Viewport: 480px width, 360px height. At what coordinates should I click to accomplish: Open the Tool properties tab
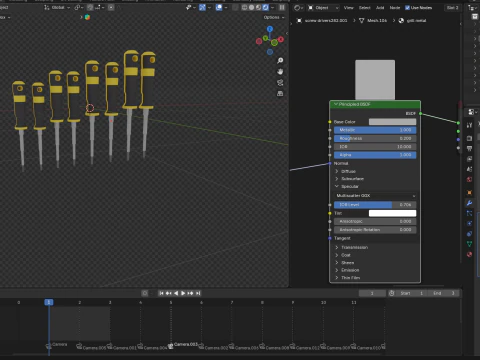[469, 125]
